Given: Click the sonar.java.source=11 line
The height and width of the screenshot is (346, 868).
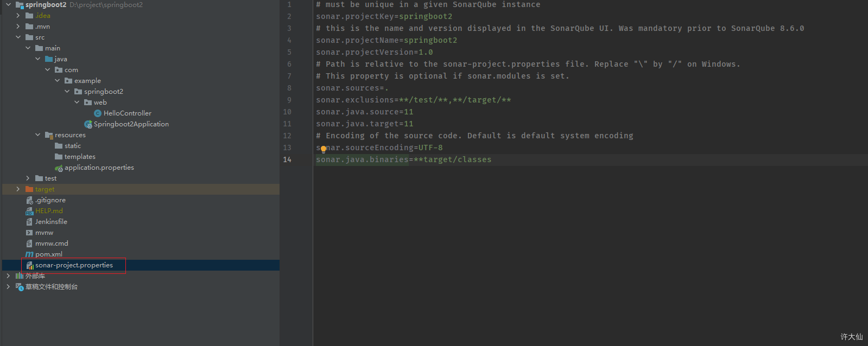Looking at the screenshot, I should point(365,112).
